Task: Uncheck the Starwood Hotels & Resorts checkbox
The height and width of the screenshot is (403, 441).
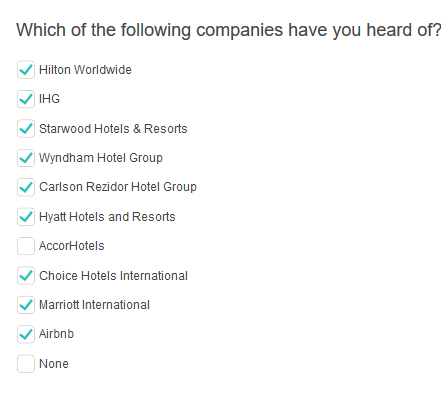Action: (x=26, y=128)
